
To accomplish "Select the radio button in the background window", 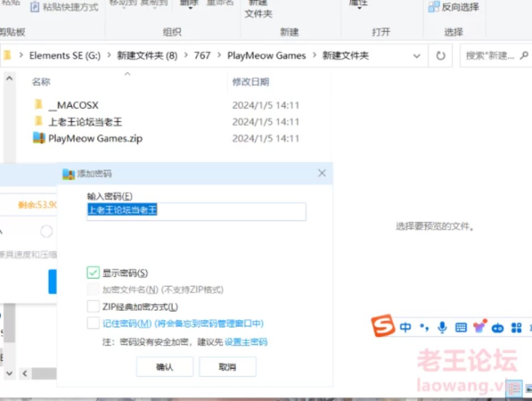I will pyautogui.click(x=47, y=232).
